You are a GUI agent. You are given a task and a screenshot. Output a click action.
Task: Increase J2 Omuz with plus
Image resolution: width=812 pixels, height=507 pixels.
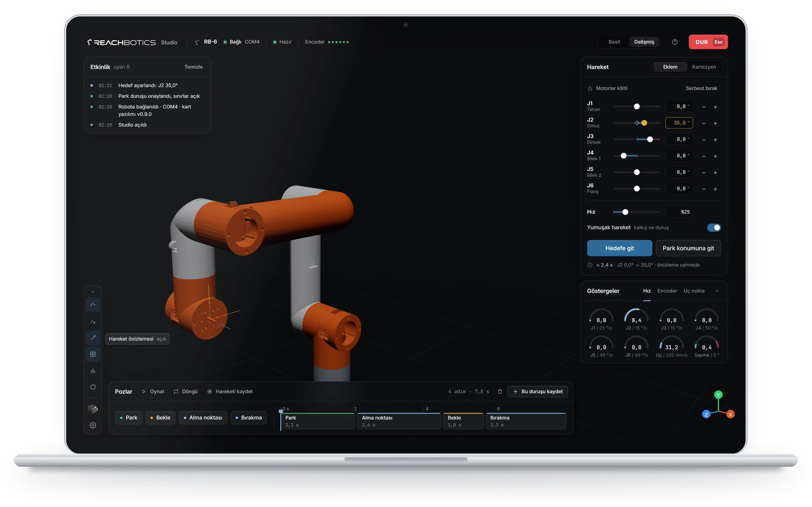(715, 123)
